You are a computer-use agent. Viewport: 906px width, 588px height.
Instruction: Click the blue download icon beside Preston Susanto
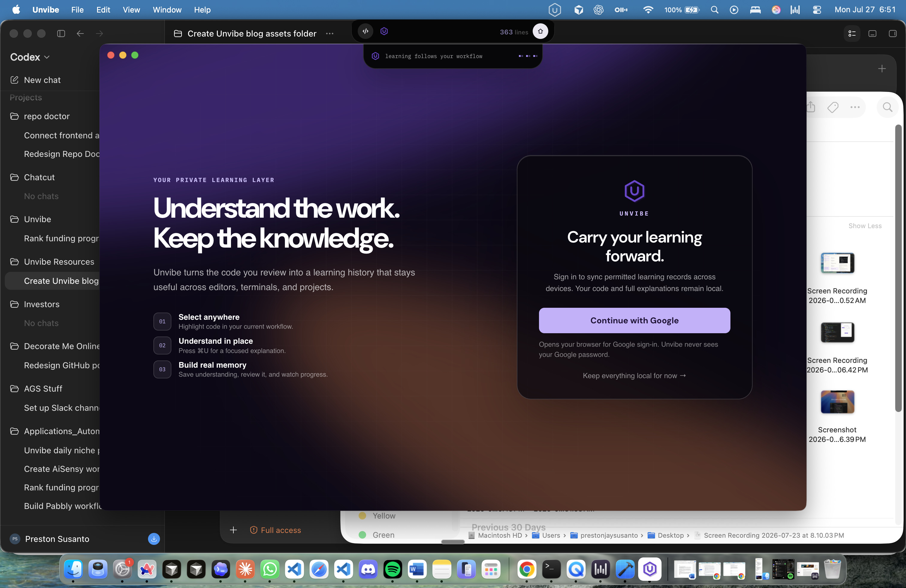tap(154, 539)
